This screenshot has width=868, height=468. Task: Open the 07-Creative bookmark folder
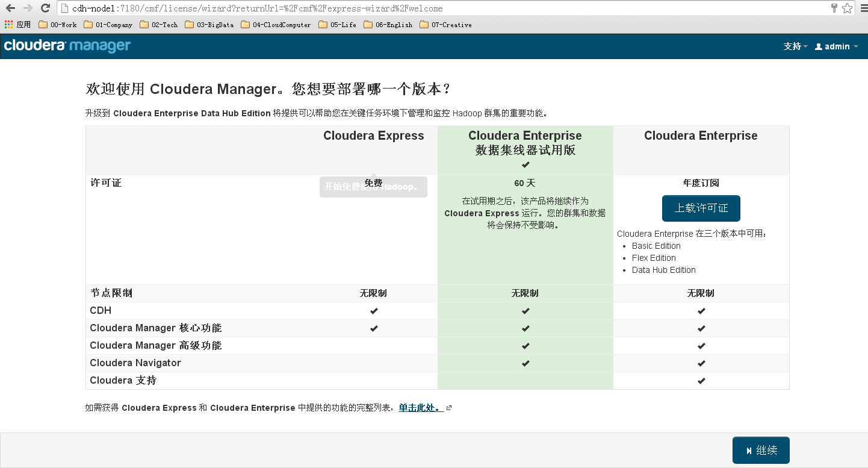point(445,25)
